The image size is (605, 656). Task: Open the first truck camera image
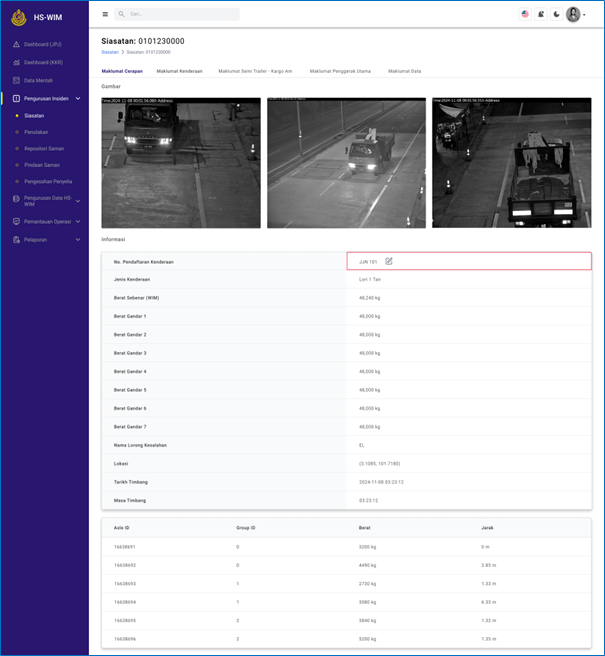181,163
